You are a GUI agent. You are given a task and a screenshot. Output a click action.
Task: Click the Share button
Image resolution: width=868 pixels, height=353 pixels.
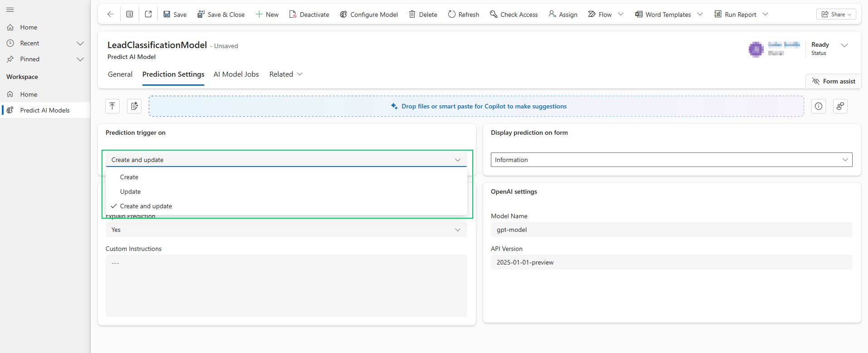[x=836, y=15]
